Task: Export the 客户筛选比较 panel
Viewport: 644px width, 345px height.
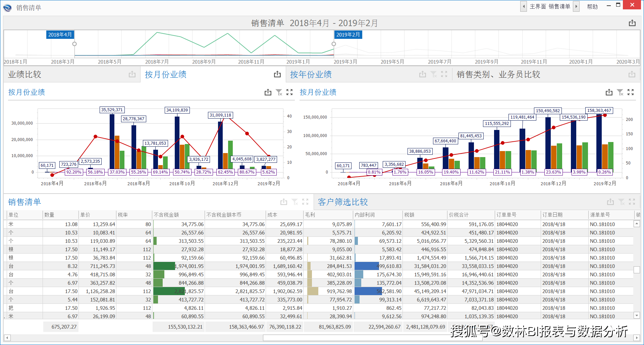Action: point(610,202)
